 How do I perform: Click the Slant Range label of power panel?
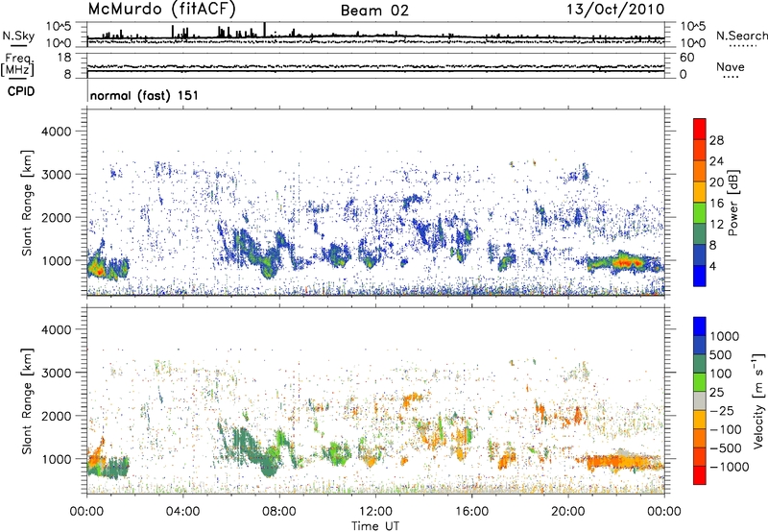27,203
